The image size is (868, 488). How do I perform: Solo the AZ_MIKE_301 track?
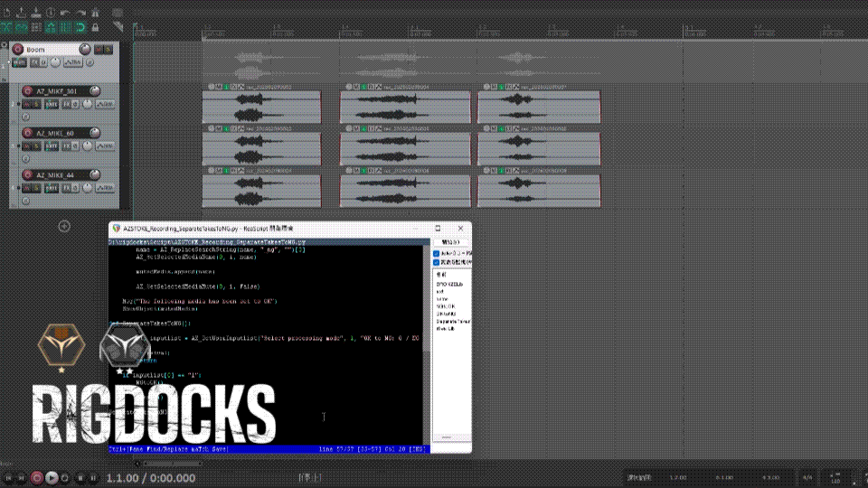[x=36, y=104]
